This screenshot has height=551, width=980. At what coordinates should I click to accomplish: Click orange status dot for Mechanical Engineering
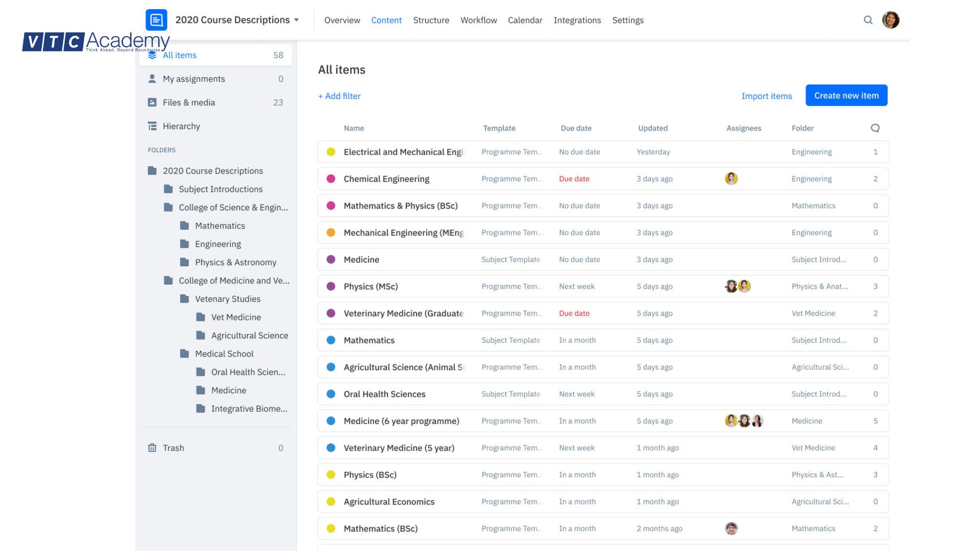coord(331,233)
